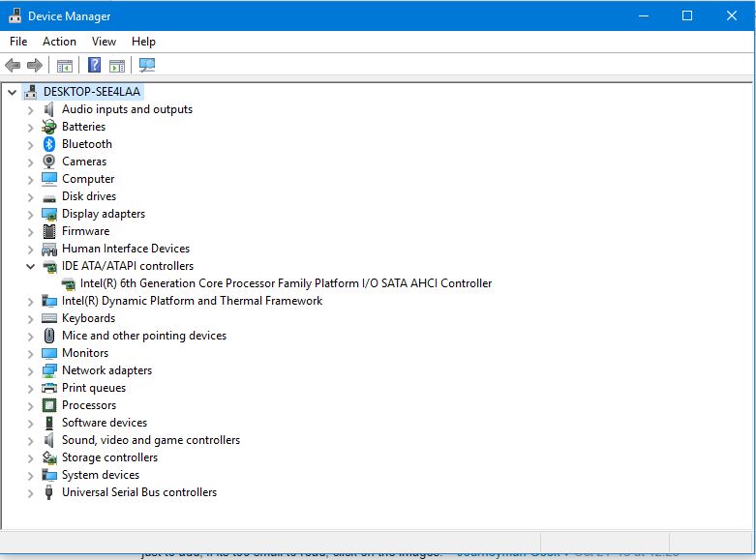Select Intel(R) 6th Generation SATA AHCI Controller

click(x=287, y=283)
